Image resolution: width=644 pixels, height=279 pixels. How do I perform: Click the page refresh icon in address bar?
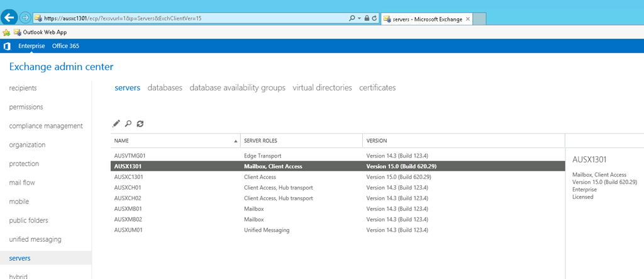(374, 18)
